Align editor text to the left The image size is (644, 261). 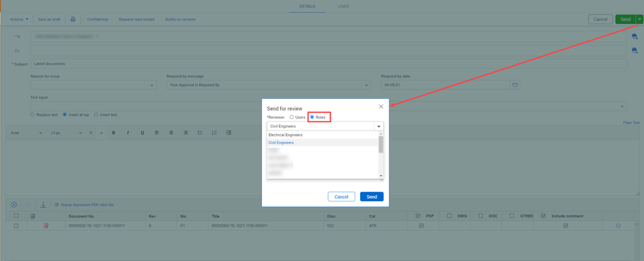(156, 133)
